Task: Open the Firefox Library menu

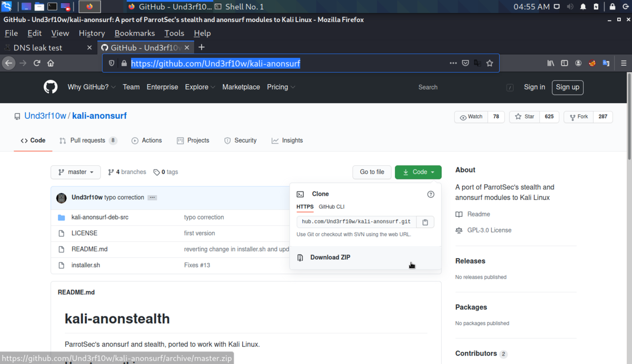Action: click(551, 63)
